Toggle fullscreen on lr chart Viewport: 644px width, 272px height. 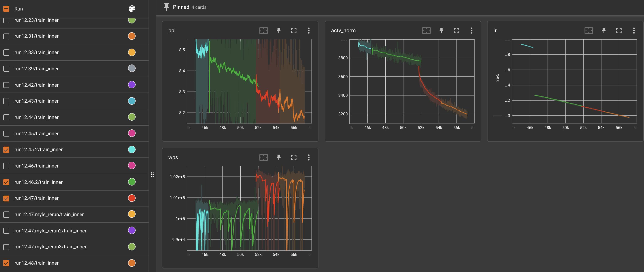point(619,31)
